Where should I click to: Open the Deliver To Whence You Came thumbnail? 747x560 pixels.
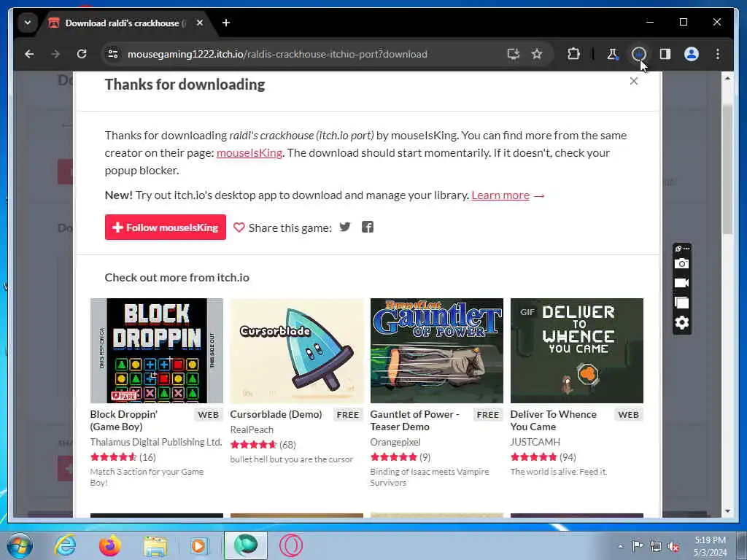click(577, 351)
